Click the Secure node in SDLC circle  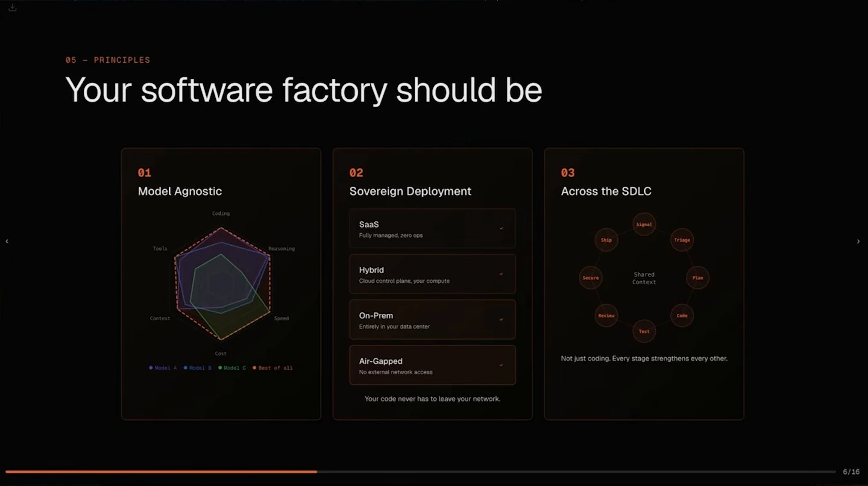(591, 278)
